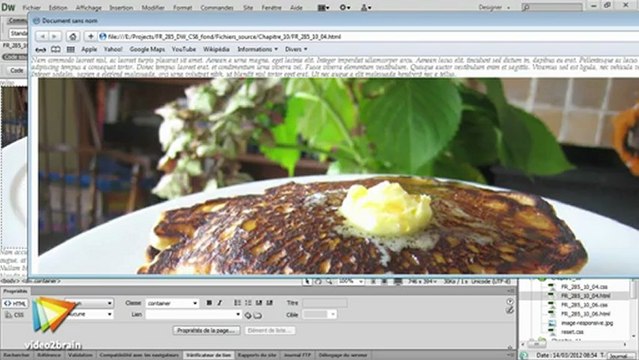Screen dimensions: 639x360
Task: Switch to desktop size view in status bar
Action: 398,281
